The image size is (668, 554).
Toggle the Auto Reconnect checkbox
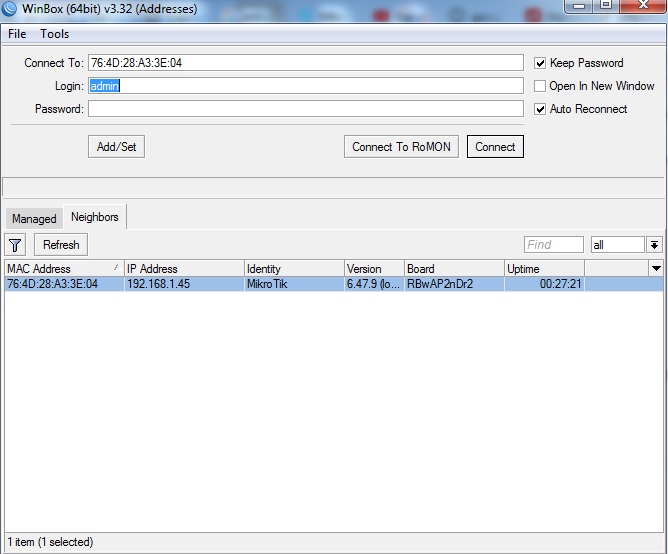[x=540, y=109]
